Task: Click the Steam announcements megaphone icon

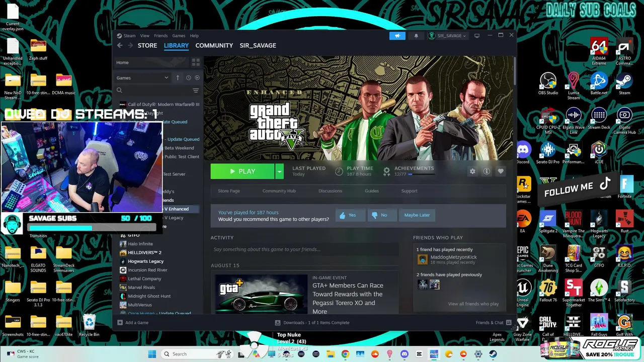Action: point(397,36)
